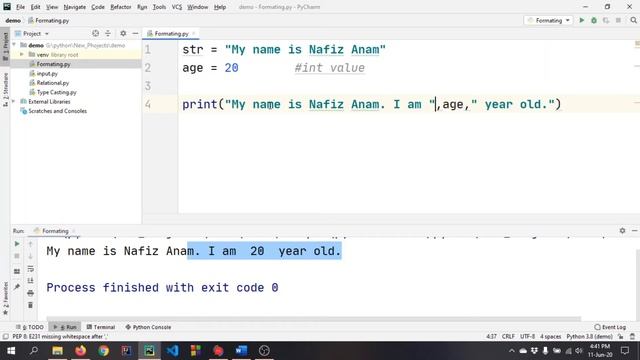Restore layout icon in the Run panel

[x=17, y=271]
